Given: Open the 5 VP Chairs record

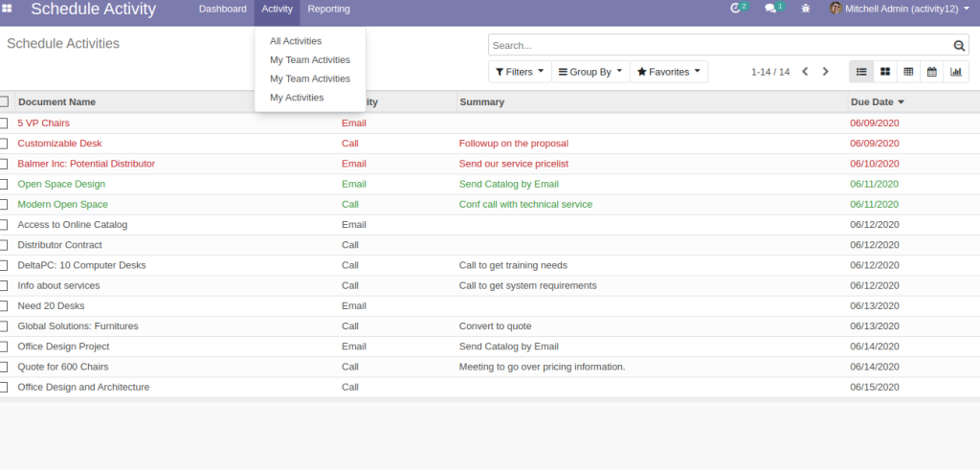Looking at the screenshot, I should pyautogui.click(x=44, y=123).
